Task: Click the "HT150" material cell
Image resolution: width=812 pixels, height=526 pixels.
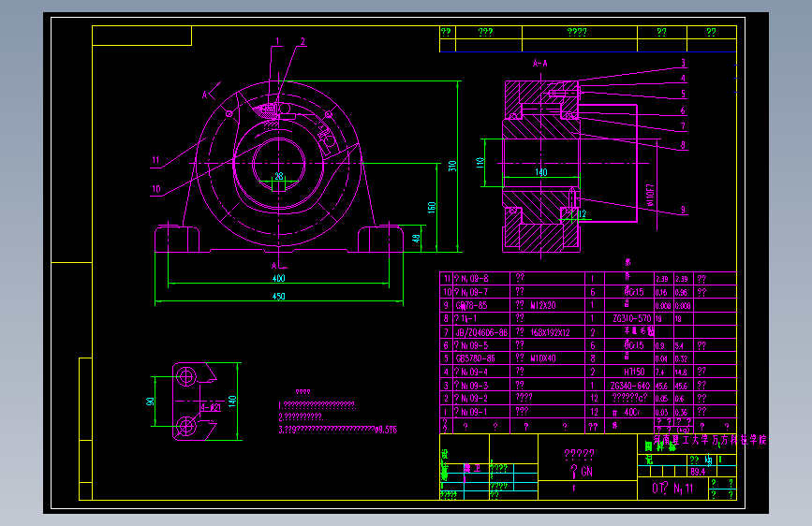Action: pyautogui.click(x=634, y=372)
